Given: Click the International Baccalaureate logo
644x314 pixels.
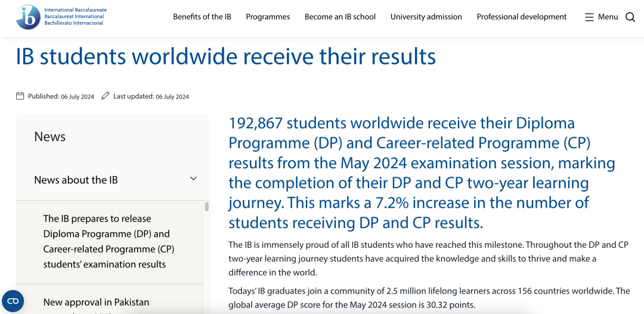Looking at the screenshot, I should (61, 17).
